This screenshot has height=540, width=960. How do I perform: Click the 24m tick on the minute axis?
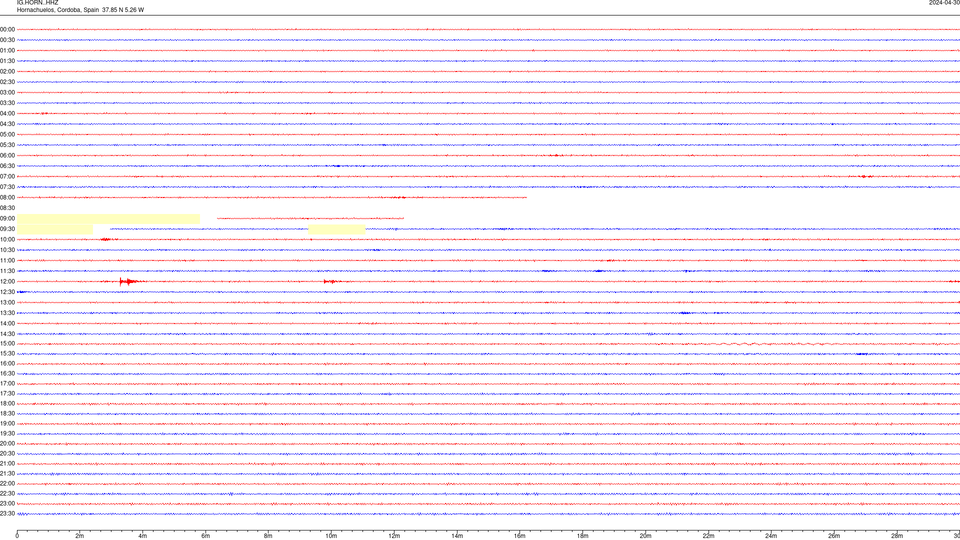click(x=771, y=536)
